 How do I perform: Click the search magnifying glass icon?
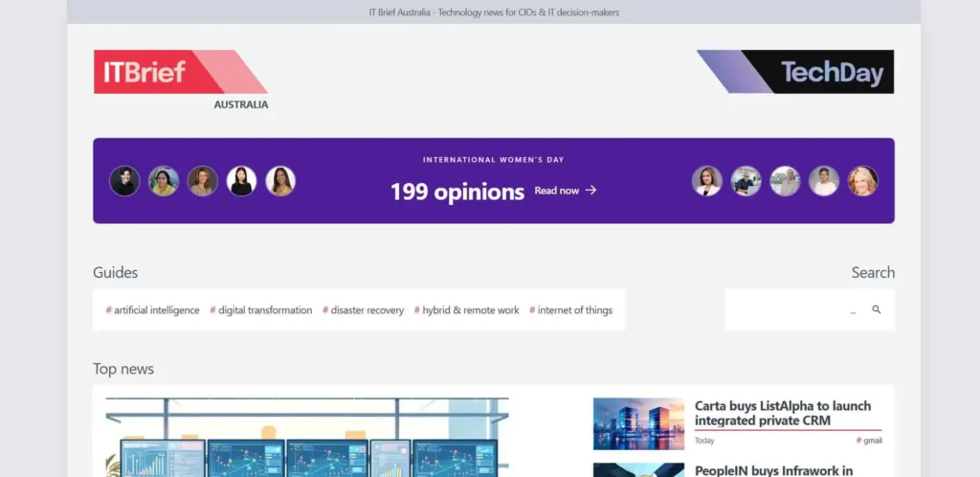tap(876, 309)
